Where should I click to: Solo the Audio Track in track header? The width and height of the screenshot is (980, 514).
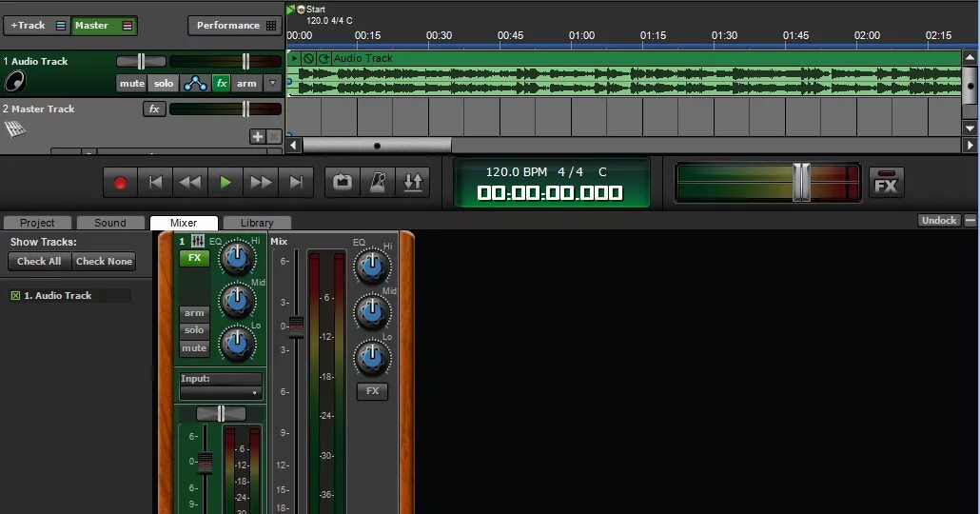(164, 83)
